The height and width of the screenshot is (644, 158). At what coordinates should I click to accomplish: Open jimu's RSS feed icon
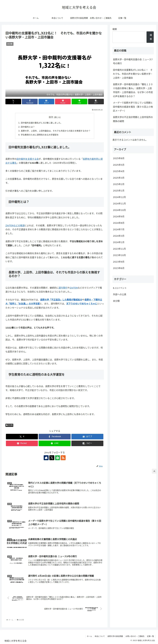[x=63, y=458]
